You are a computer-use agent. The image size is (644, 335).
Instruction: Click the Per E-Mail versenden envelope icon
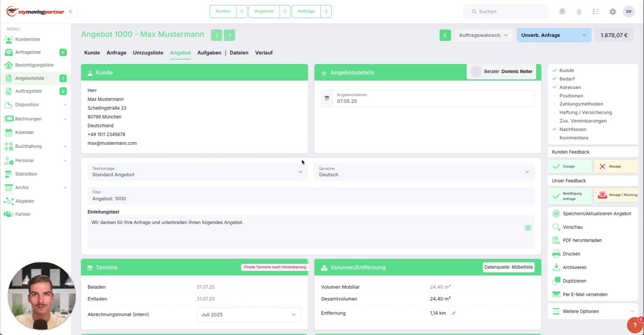pos(556,295)
